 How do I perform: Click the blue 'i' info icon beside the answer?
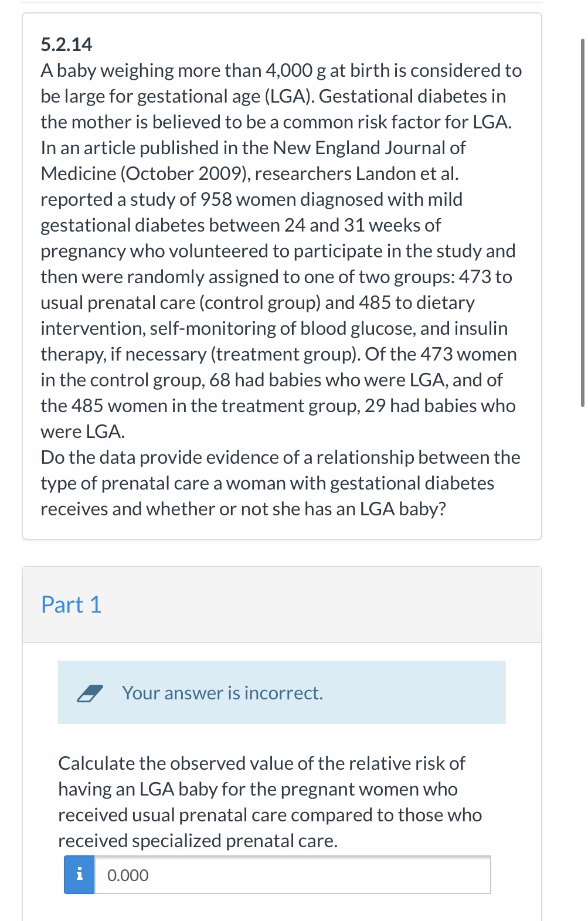pyautogui.click(x=78, y=875)
